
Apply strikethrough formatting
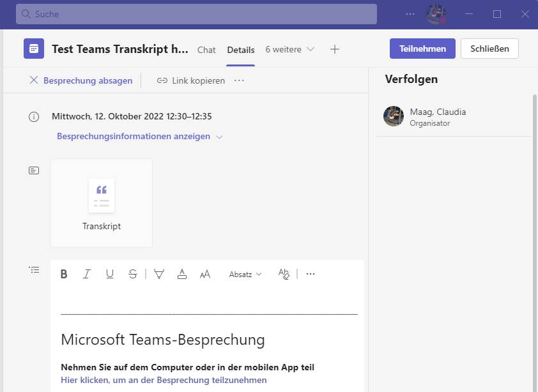[x=132, y=274]
